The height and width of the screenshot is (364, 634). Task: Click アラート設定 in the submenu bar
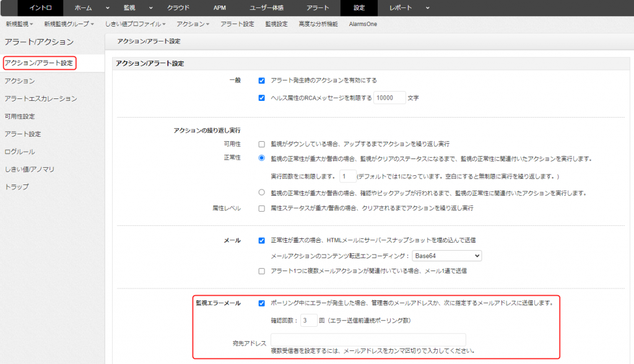(x=237, y=24)
